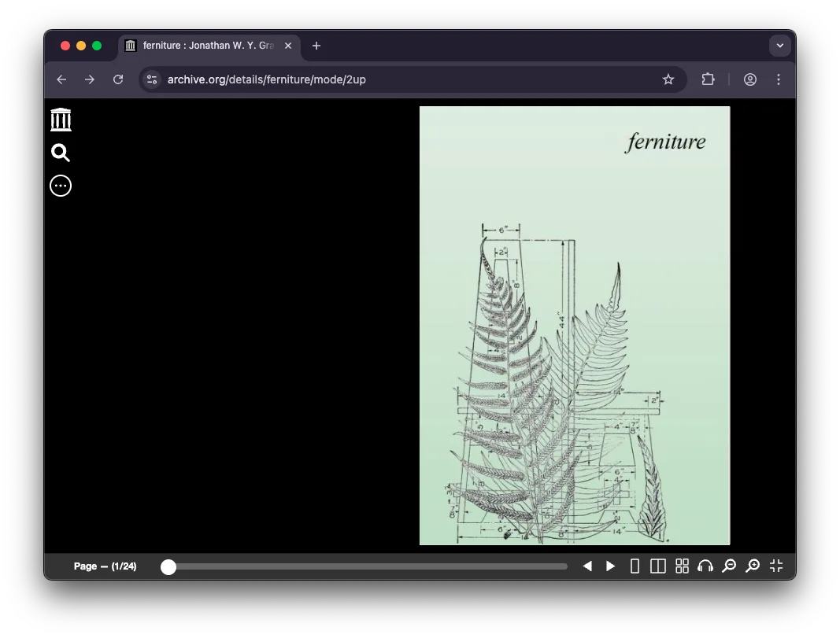Switch to one-page view
Screen dimensions: 840x638
point(635,566)
